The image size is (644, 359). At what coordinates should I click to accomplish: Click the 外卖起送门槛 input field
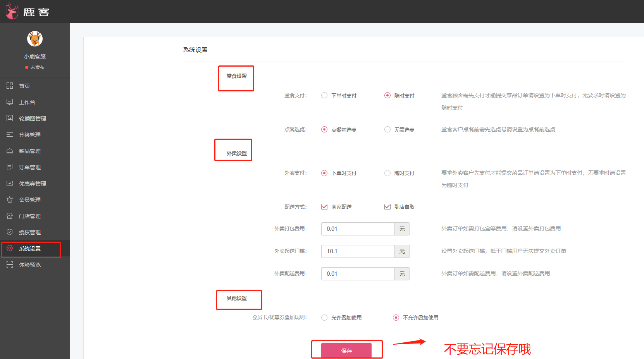358,251
